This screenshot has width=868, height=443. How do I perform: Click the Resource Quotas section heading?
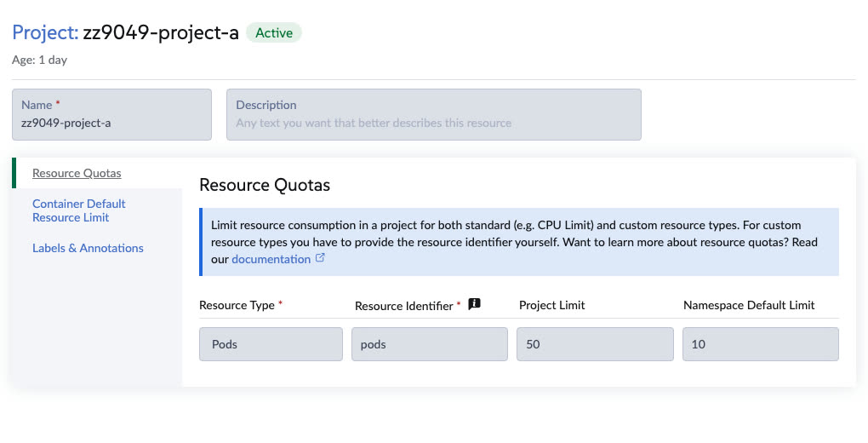tap(265, 185)
